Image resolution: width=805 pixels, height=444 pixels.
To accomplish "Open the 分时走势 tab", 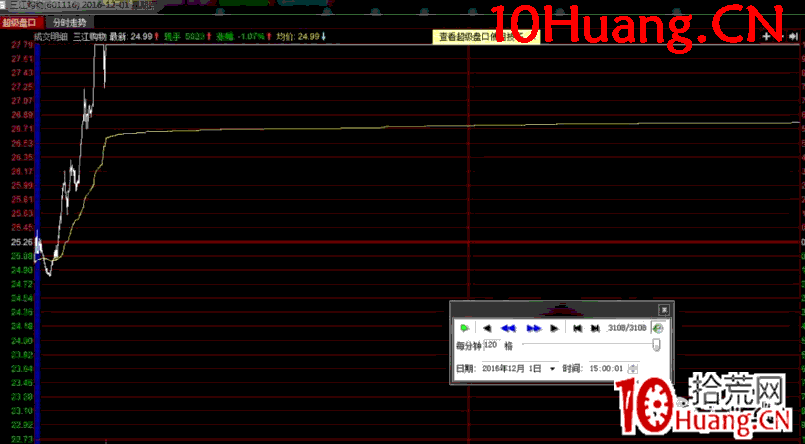I will tap(70, 23).
